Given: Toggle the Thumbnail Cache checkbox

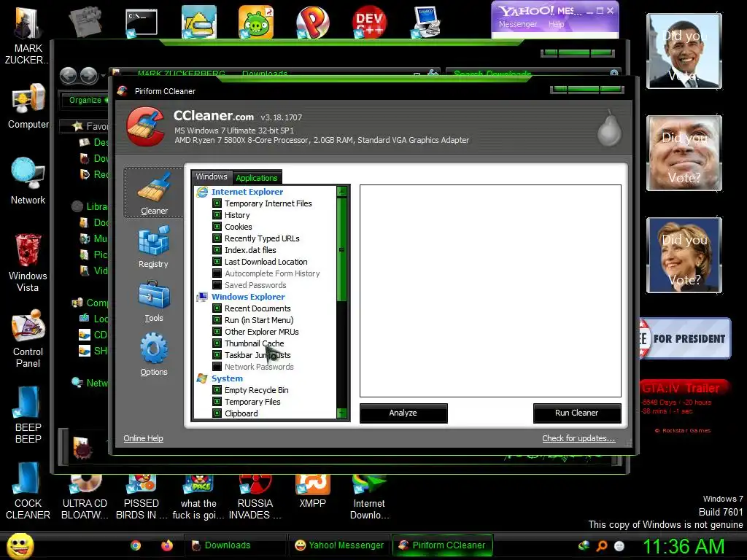Looking at the screenshot, I should (x=217, y=343).
